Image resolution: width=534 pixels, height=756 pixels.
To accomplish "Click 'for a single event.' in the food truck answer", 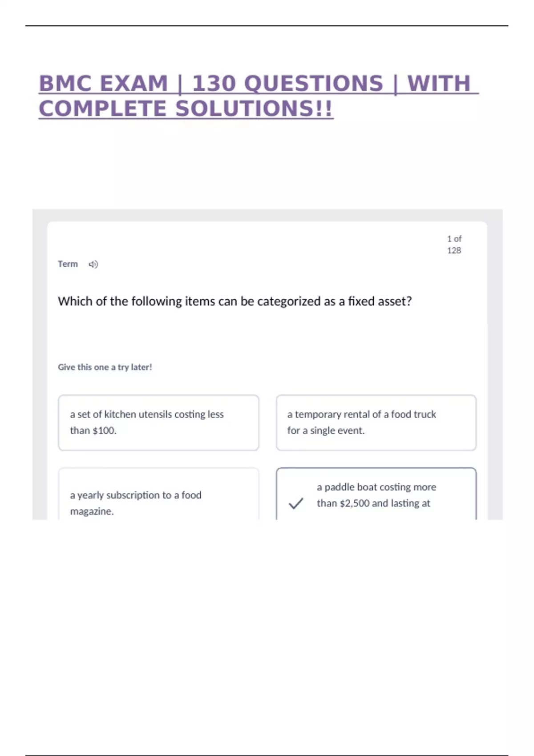I will coord(326,430).
